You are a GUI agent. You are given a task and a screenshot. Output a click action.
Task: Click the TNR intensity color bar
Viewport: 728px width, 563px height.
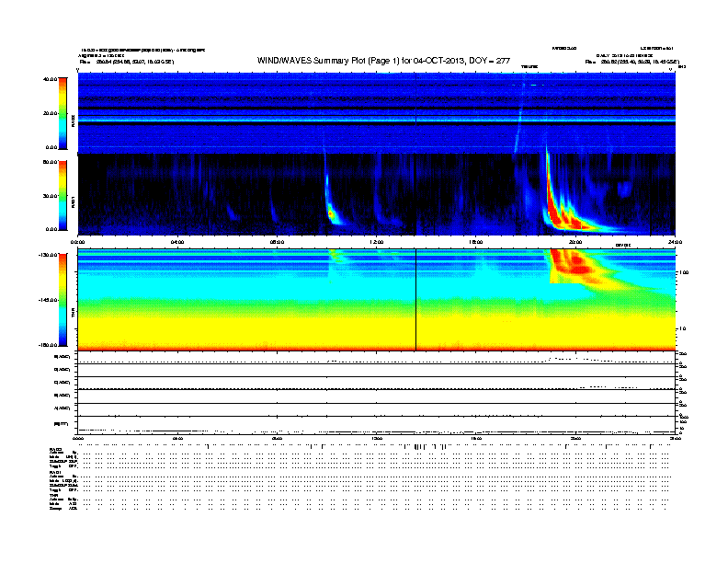pos(63,300)
